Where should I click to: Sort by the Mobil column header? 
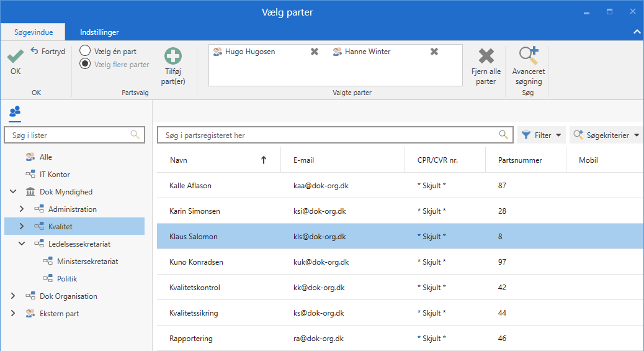point(605,160)
